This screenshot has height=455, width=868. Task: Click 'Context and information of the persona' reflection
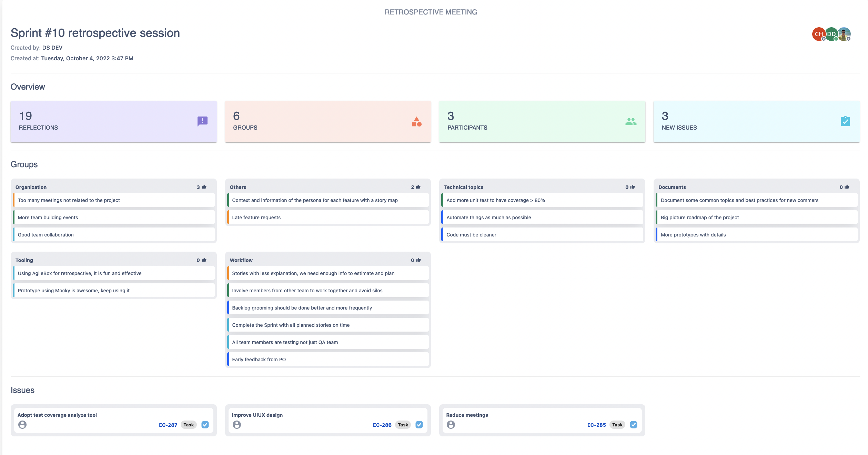pyautogui.click(x=328, y=200)
